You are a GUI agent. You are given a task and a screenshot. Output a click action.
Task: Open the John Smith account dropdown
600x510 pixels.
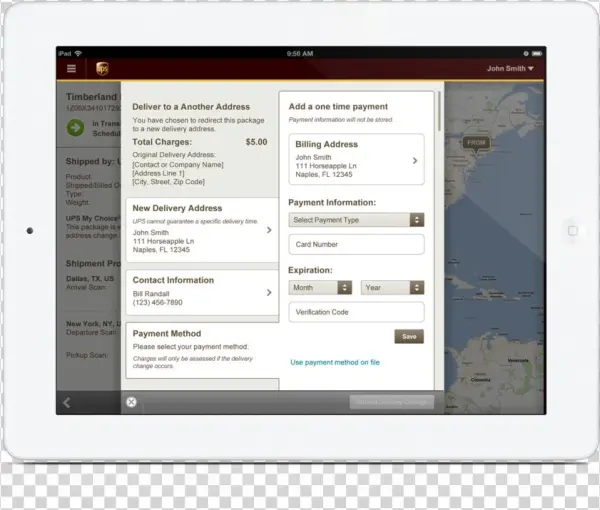tap(510, 69)
